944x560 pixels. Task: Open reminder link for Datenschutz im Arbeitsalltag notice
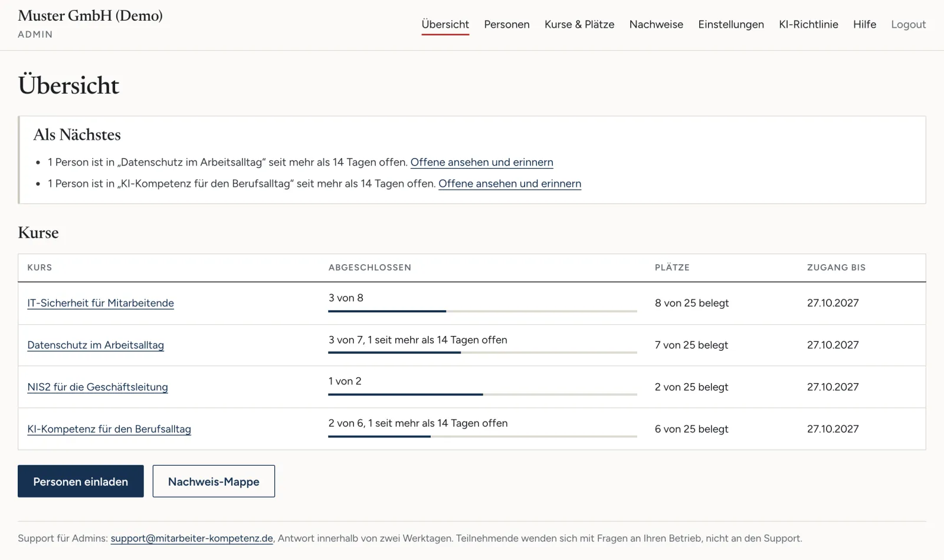tap(481, 162)
